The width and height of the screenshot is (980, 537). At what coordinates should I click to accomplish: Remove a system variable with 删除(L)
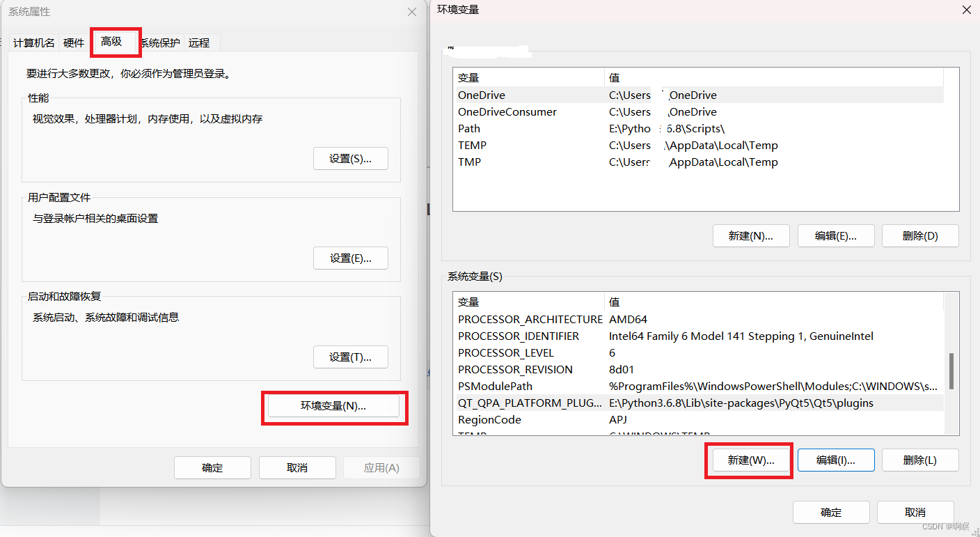(x=920, y=460)
